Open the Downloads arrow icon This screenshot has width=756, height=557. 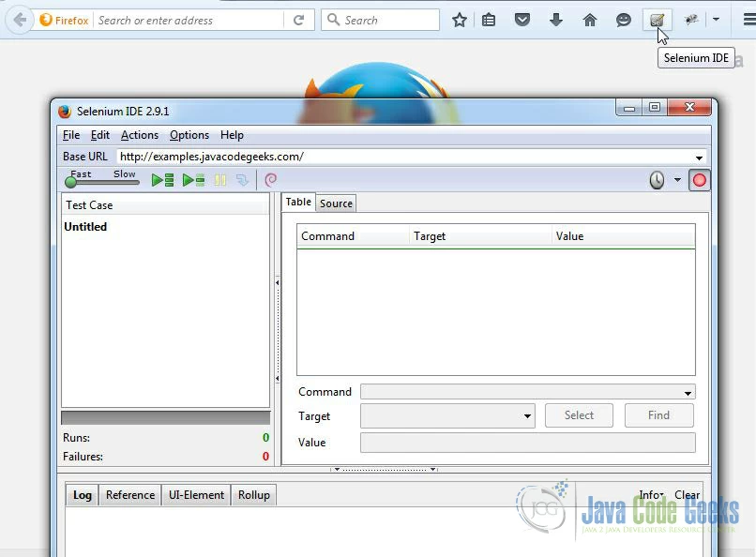pyautogui.click(x=556, y=21)
